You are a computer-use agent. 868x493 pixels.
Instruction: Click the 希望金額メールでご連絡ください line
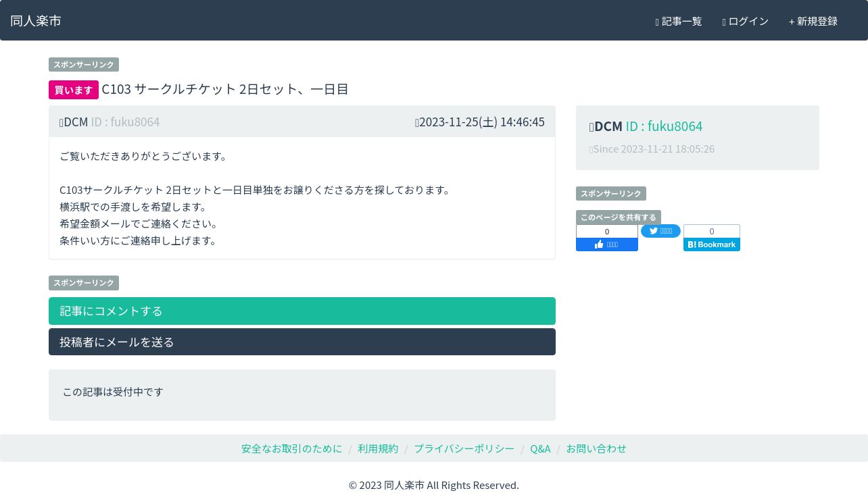click(x=139, y=224)
